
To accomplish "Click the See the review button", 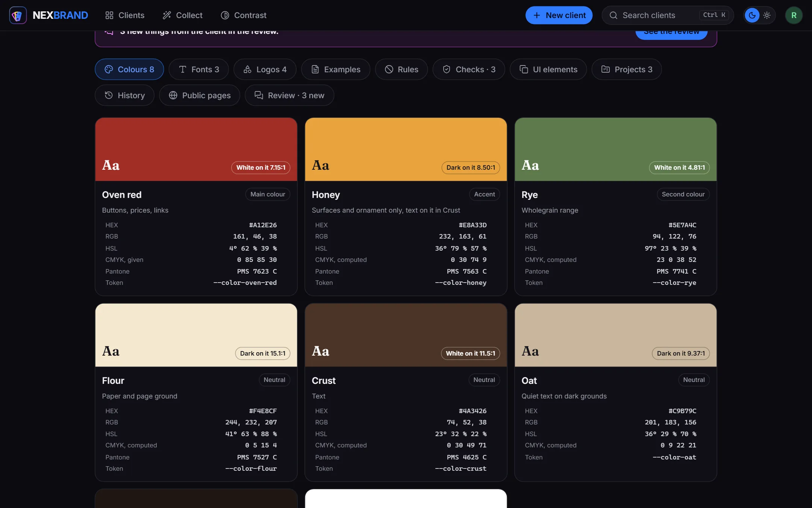I will click(671, 35).
